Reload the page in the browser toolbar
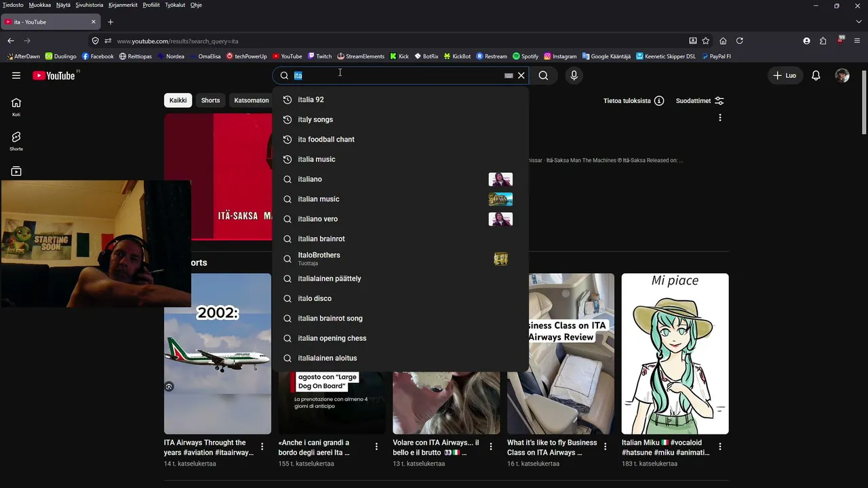The height and width of the screenshot is (488, 868). click(x=740, y=41)
